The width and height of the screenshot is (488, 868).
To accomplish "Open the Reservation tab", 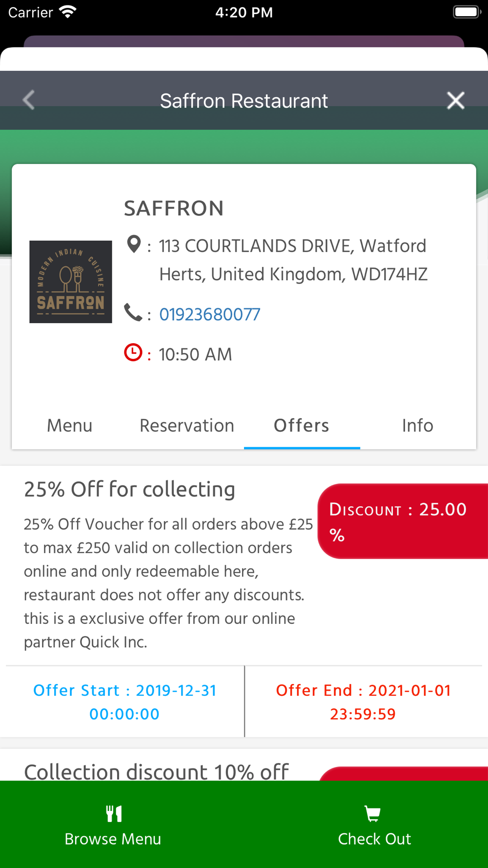I will coord(187,426).
